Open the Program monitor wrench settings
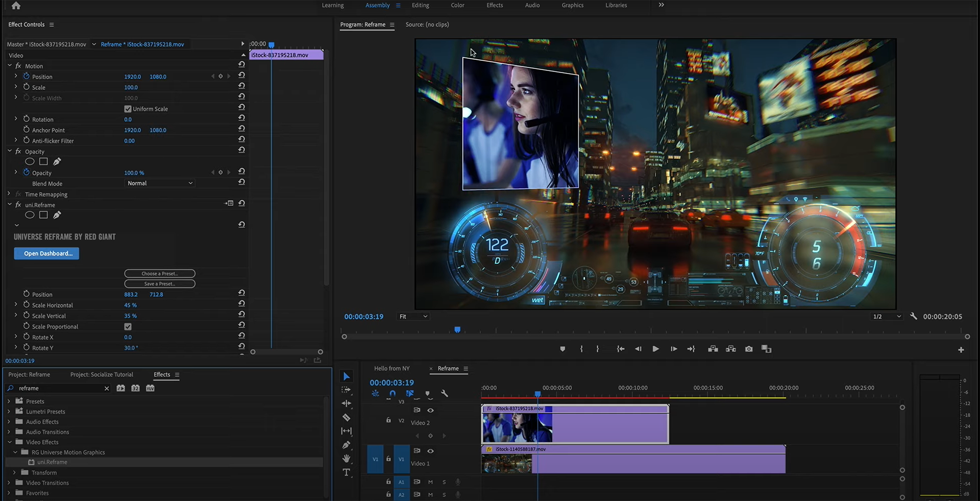Image resolution: width=980 pixels, height=501 pixels. [x=914, y=317]
